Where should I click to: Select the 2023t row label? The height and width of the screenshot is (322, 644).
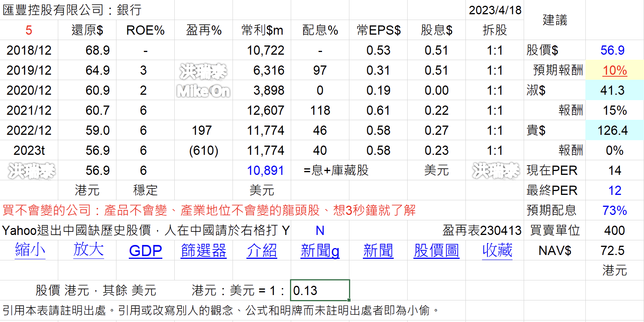29,150
